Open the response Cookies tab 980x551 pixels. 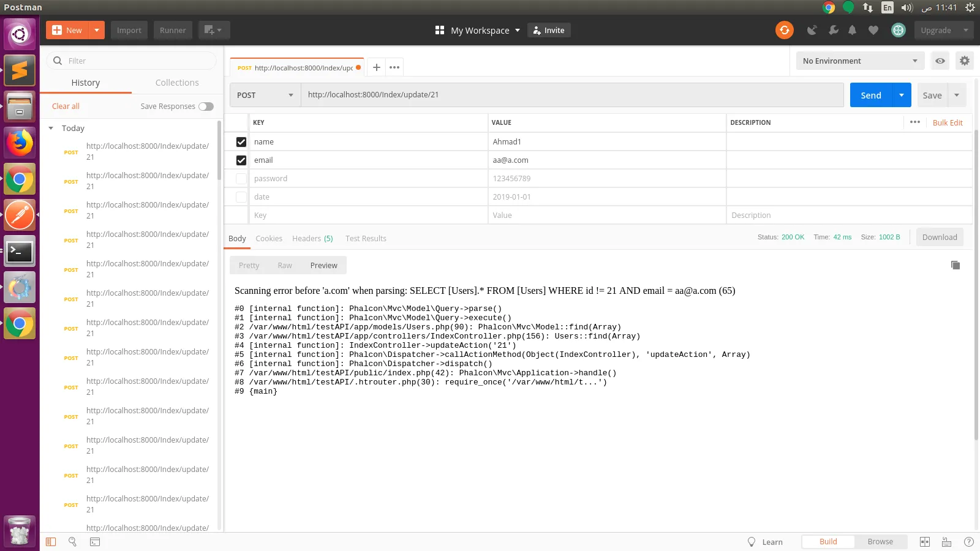coord(269,239)
